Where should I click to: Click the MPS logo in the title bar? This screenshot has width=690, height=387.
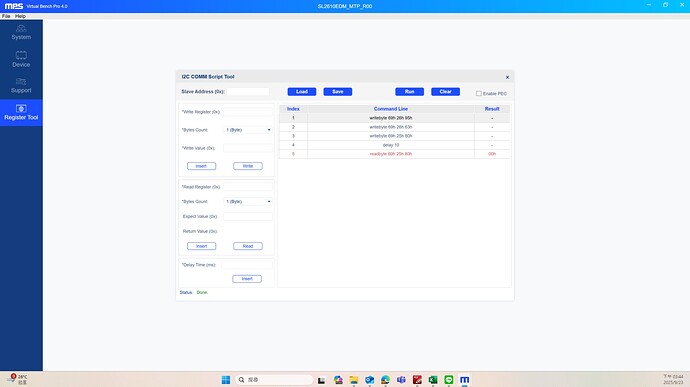pyautogui.click(x=14, y=6)
